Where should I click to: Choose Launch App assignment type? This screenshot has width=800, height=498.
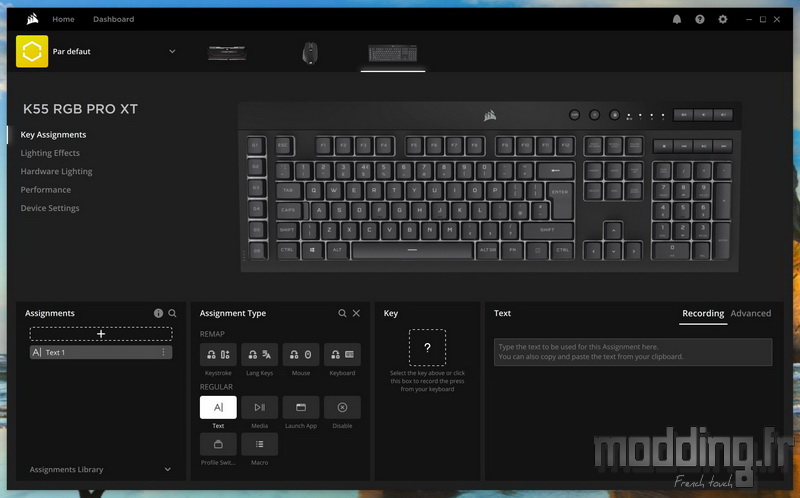(x=301, y=407)
